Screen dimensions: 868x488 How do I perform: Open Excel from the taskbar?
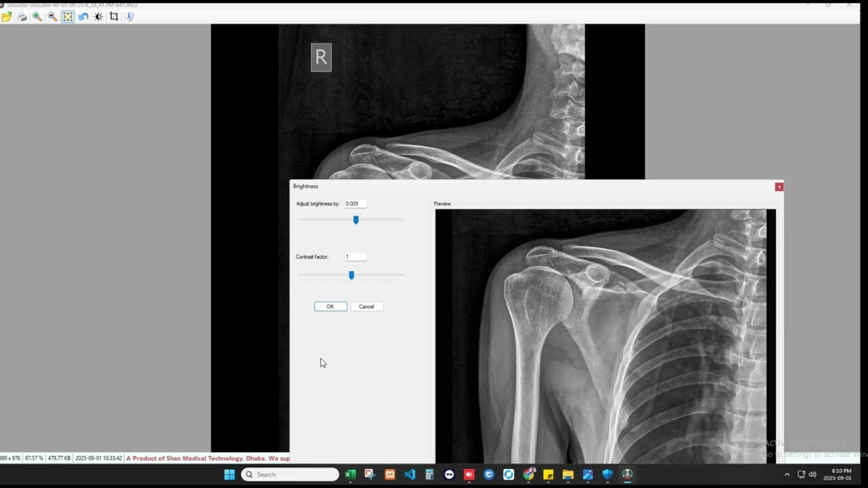(351, 474)
